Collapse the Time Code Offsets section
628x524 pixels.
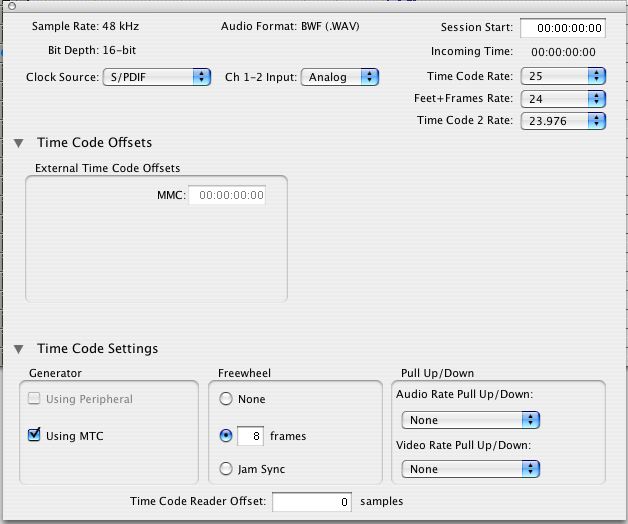[x=20, y=144]
